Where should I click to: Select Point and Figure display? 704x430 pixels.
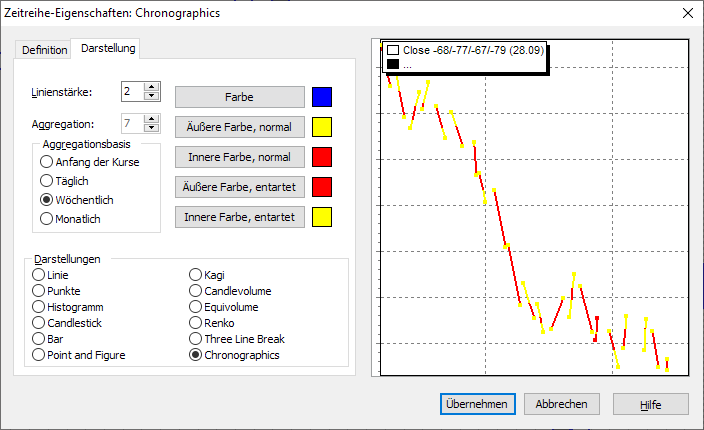tap(39, 355)
